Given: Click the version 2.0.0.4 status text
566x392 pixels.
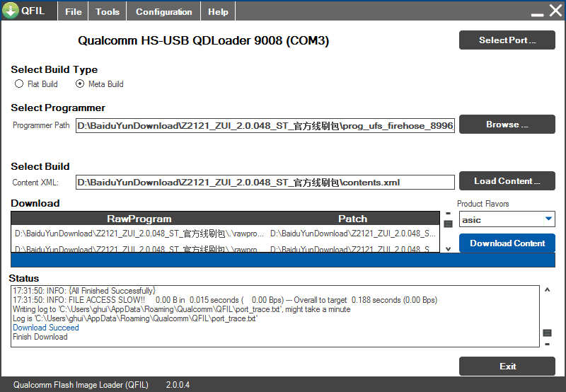Looking at the screenshot, I should 178,385.
